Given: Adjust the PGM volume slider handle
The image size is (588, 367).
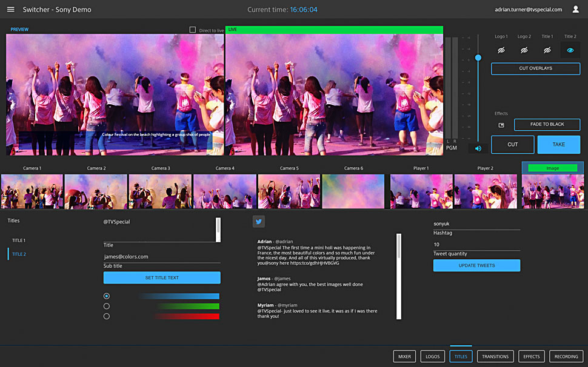Looking at the screenshot, I should (478, 58).
